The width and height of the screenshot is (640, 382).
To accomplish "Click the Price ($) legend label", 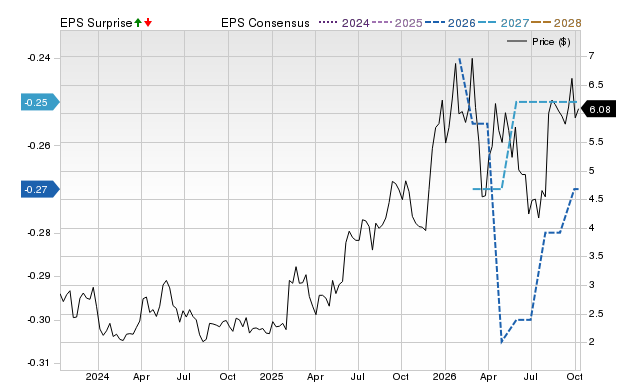I will (x=551, y=42).
